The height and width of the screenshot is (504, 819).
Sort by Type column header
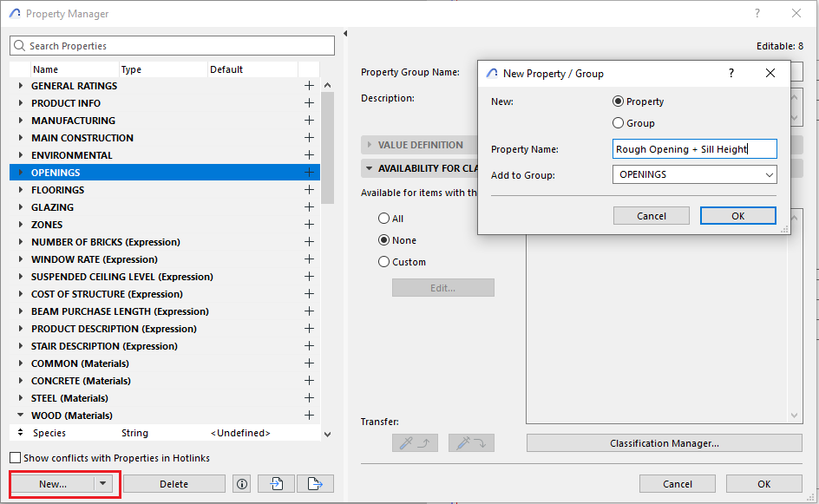pyautogui.click(x=163, y=69)
